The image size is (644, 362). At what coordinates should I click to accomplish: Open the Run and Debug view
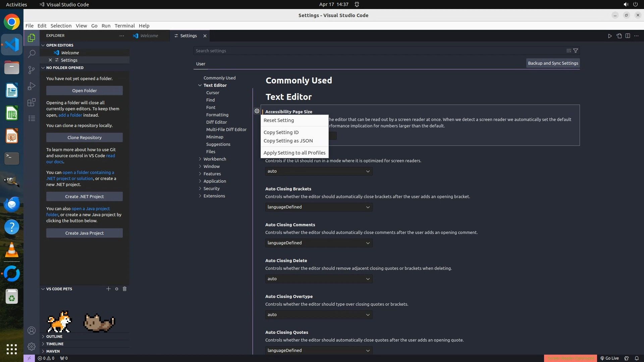click(x=32, y=86)
